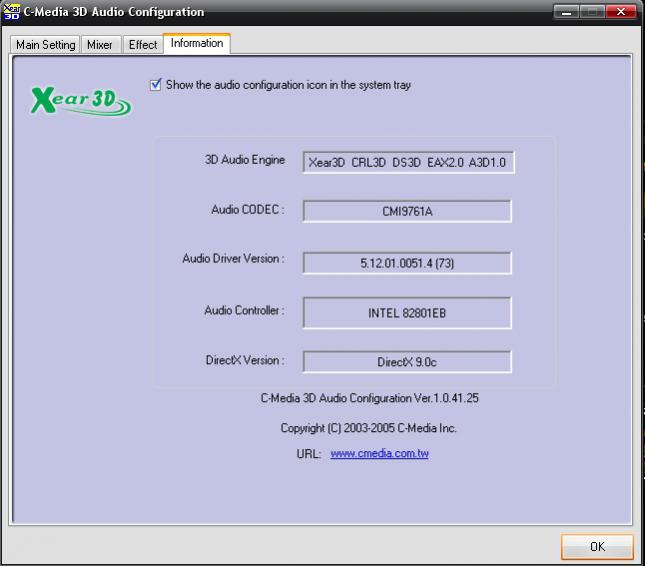Click the 3D Audio Engine value field
Viewport: 645px width, 566px height.
pos(408,162)
